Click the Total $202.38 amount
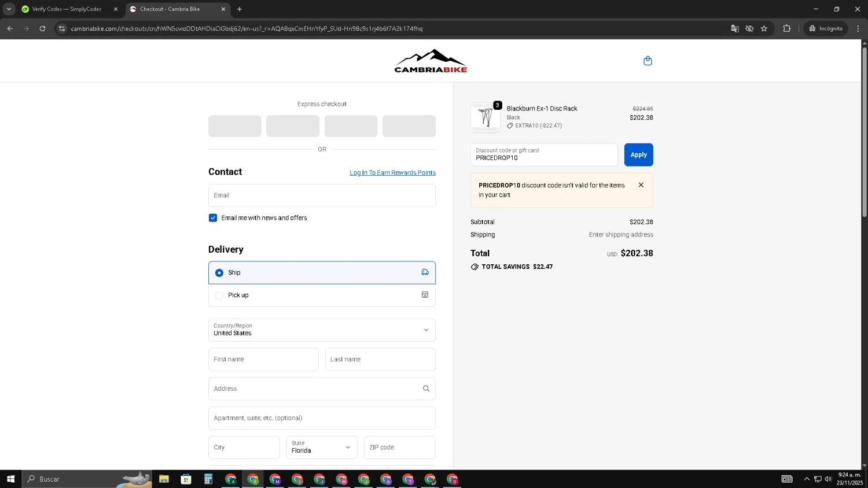 (637, 253)
